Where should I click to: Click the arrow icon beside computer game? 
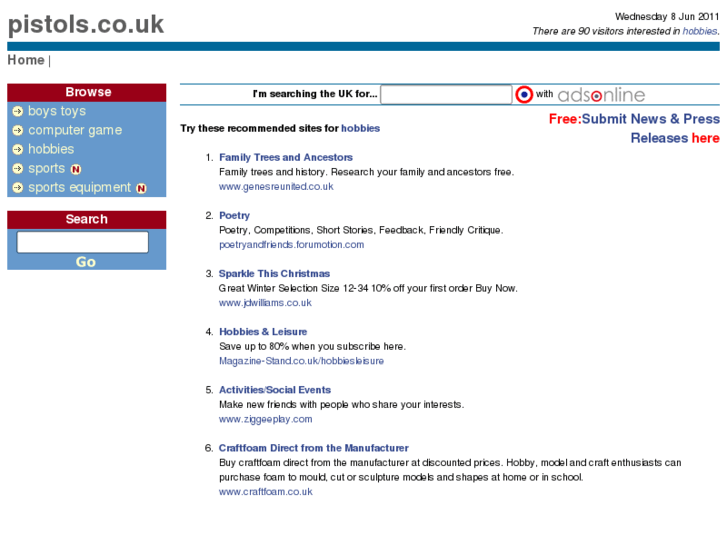click(x=18, y=130)
